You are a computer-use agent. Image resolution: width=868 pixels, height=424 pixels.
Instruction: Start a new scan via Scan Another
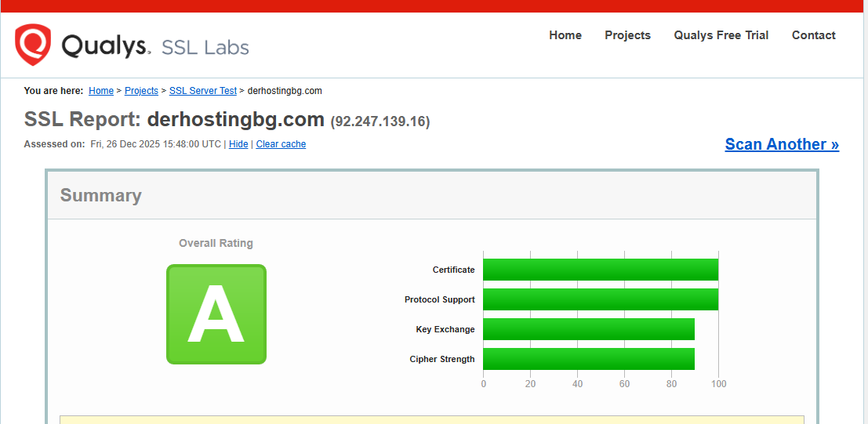point(782,144)
